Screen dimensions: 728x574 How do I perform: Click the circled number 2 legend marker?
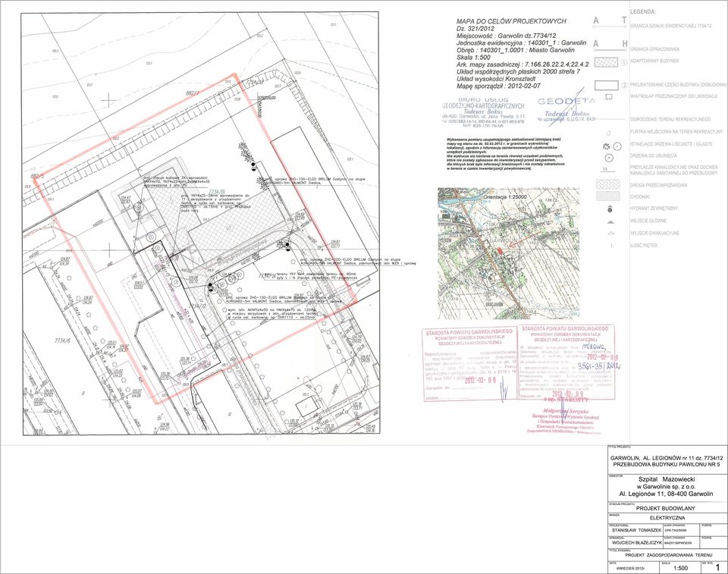624,86
